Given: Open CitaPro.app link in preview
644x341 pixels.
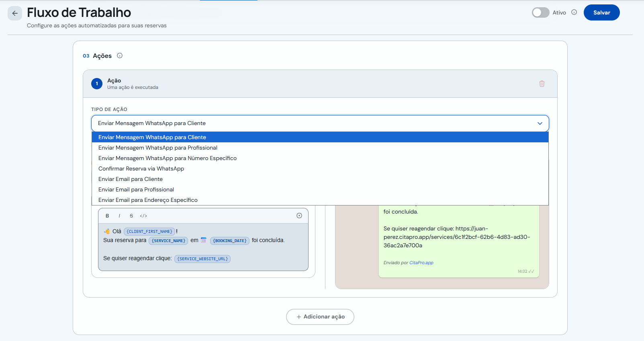Looking at the screenshot, I should [421, 263].
